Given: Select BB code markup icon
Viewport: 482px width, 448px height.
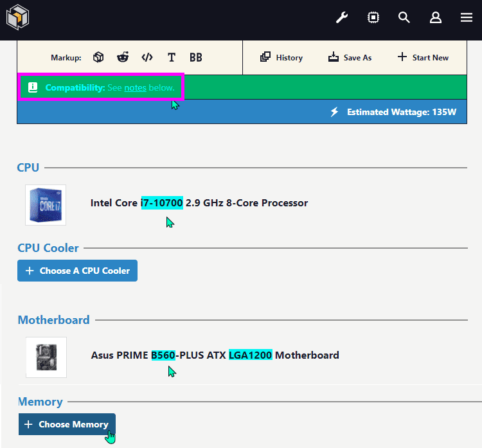Looking at the screenshot, I should 196,57.
